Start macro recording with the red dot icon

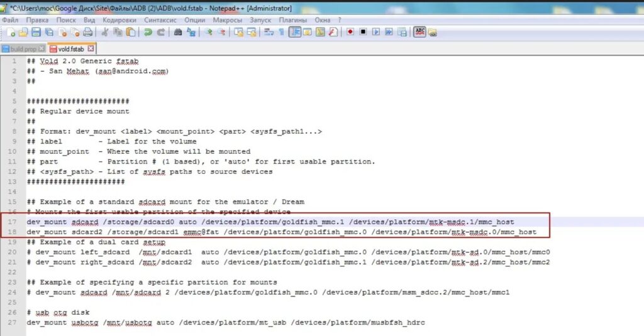[x=350, y=31]
